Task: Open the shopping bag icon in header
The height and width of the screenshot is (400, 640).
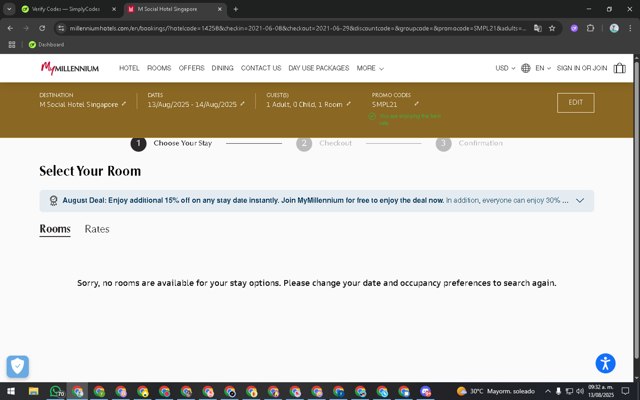Action: pos(619,68)
